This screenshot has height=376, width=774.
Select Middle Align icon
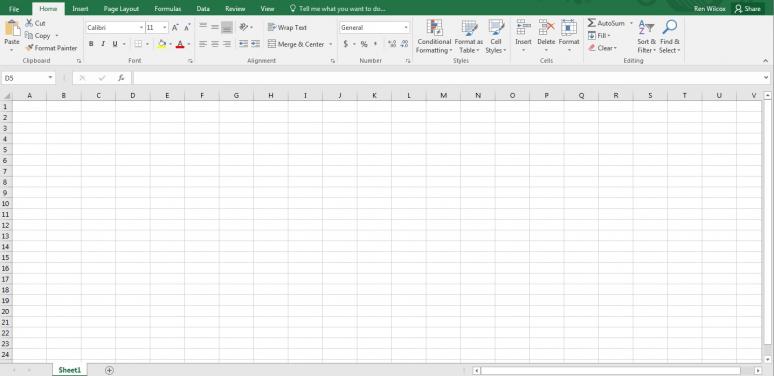click(x=215, y=27)
